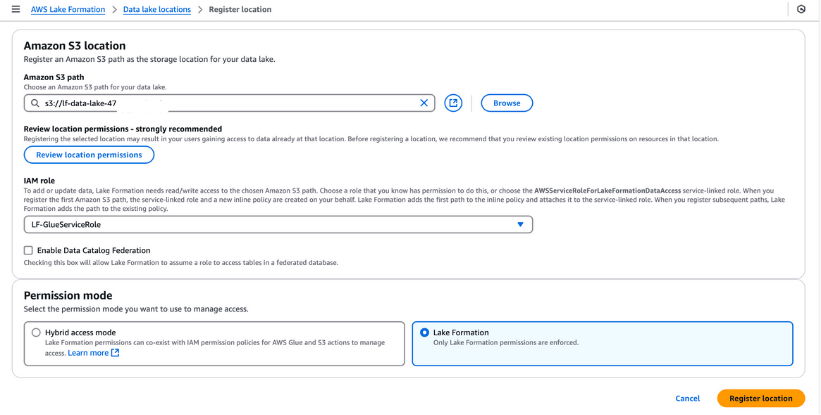Image resolution: width=821 pixels, height=415 pixels.
Task: Click the clock icon at top right
Action: [x=801, y=9]
